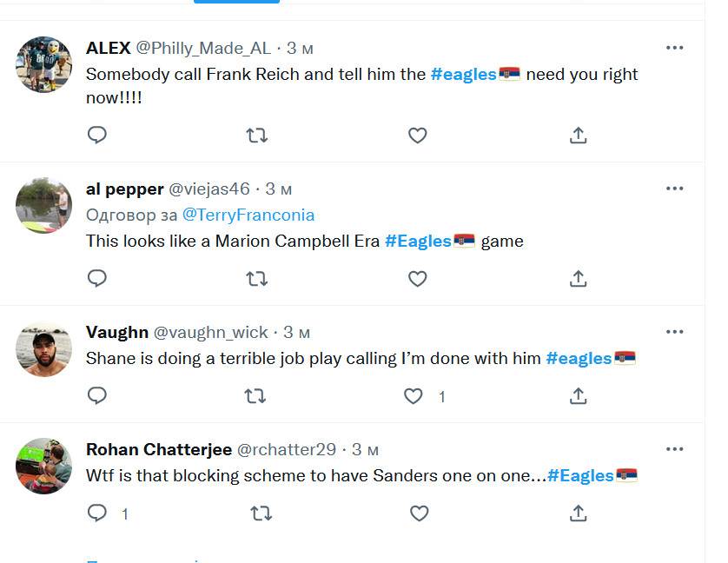Open more options on Vaughn's tweet
The height and width of the screenshot is (563, 728).
[675, 332]
